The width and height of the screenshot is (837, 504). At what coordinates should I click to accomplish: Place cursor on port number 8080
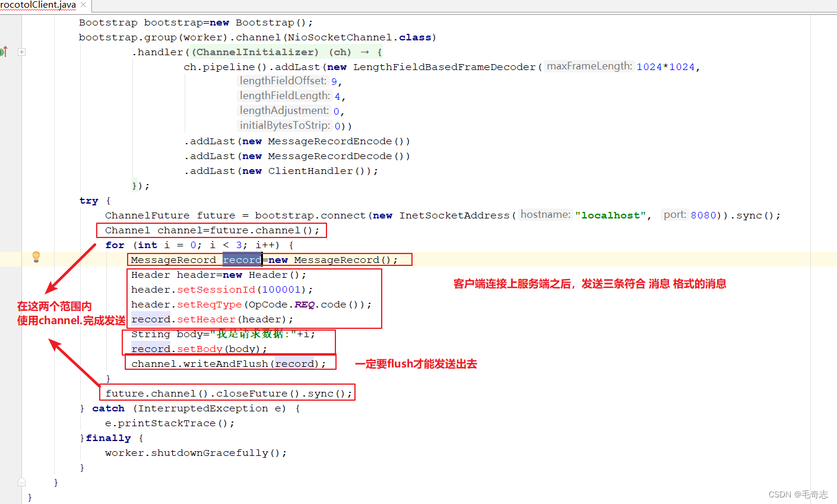(703, 215)
